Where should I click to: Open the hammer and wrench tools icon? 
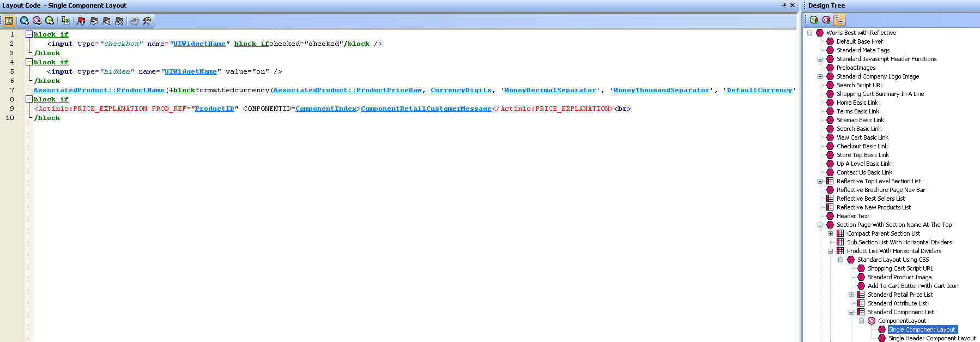point(147,21)
